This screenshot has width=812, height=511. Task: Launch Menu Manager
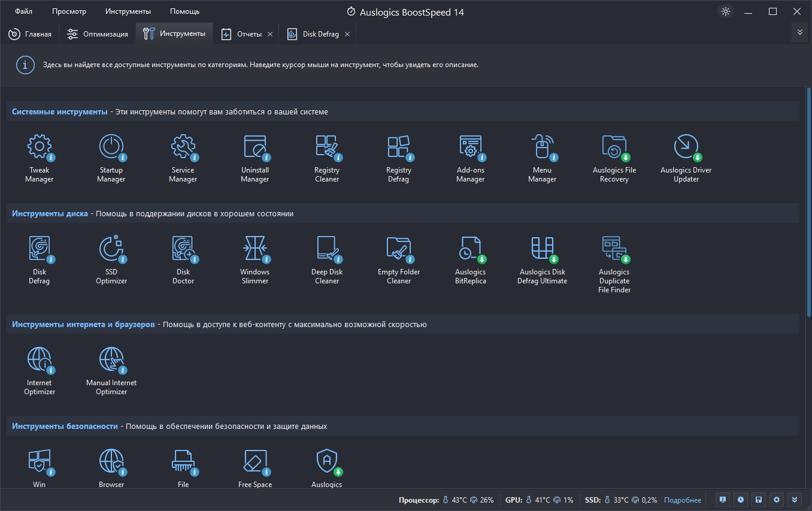[x=543, y=159]
